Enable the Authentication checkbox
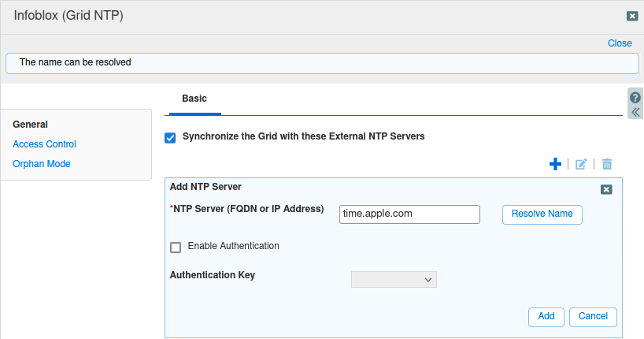The height and width of the screenshot is (339, 644). [176, 247]
